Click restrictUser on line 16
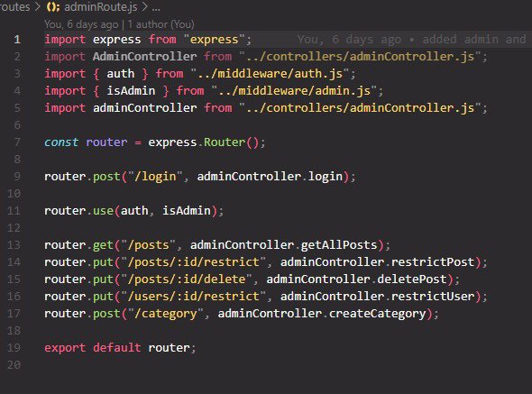The width and height of the screenshot is (532, 394). (433, 297)
